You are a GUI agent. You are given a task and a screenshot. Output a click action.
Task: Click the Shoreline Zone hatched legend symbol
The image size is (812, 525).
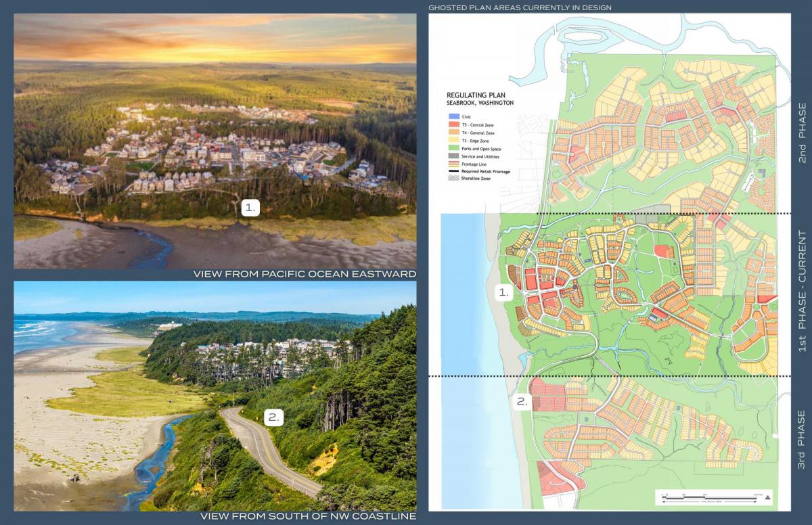pyautogui.click(x=453, y=179)
